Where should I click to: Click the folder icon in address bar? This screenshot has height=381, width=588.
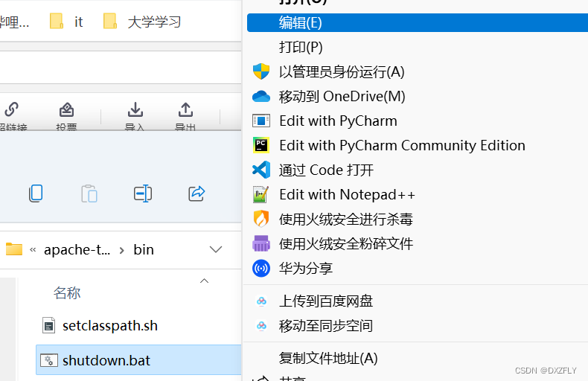[14, 249]
